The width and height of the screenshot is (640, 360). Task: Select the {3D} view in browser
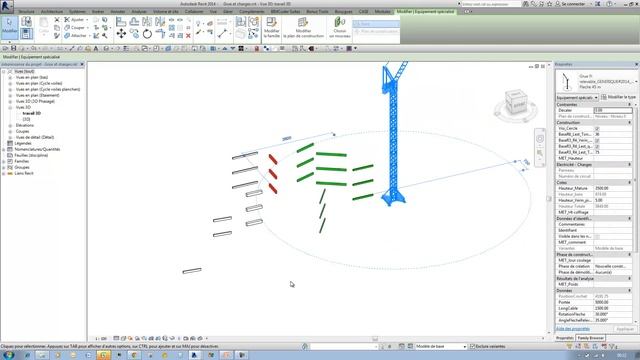pos(27,119)
